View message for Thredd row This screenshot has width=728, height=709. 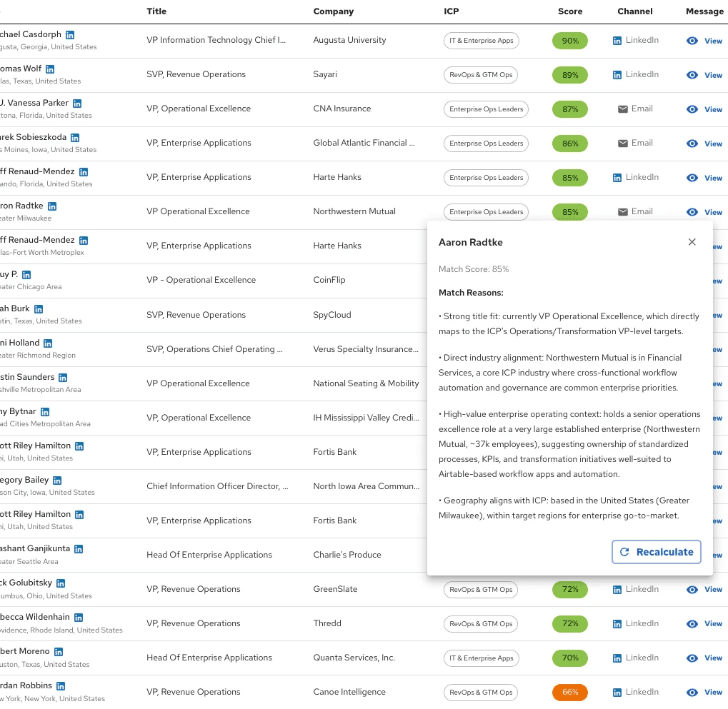[704, 624]
